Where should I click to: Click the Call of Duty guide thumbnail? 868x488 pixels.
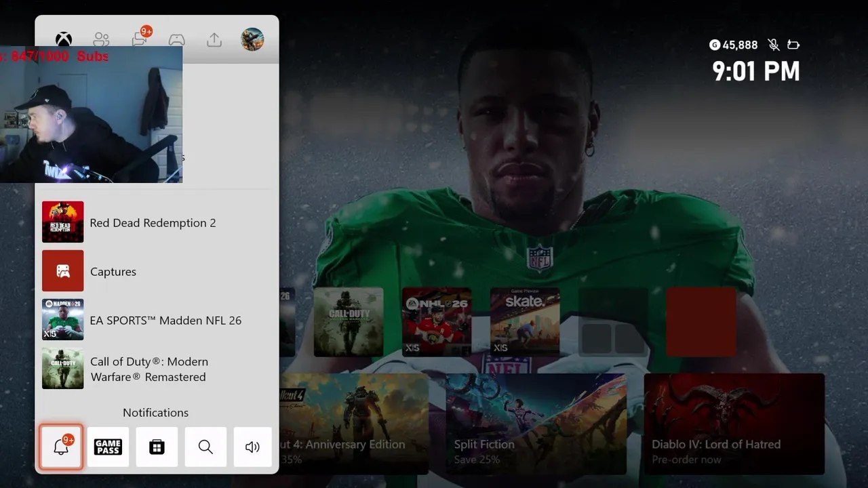coord(63,369)
